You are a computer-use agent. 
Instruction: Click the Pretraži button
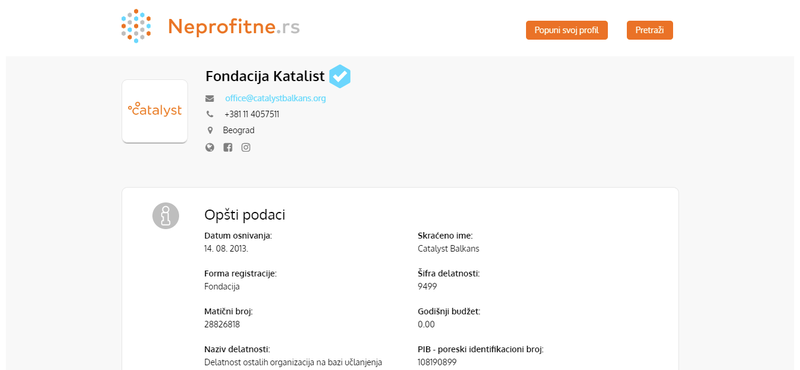click(x=649, y=30)
